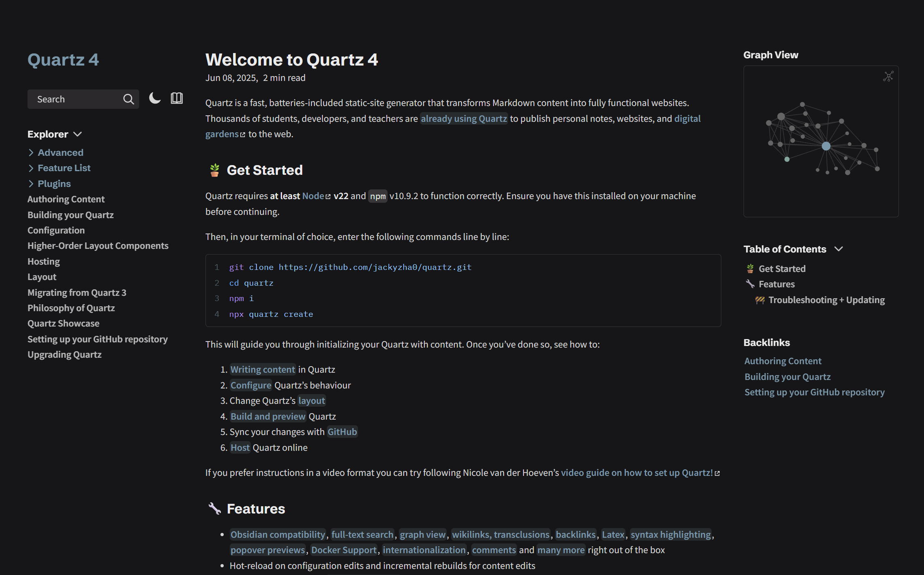Follow the Configure link
The height and width of the screenshot is (575, 924).
pos(251,385)
